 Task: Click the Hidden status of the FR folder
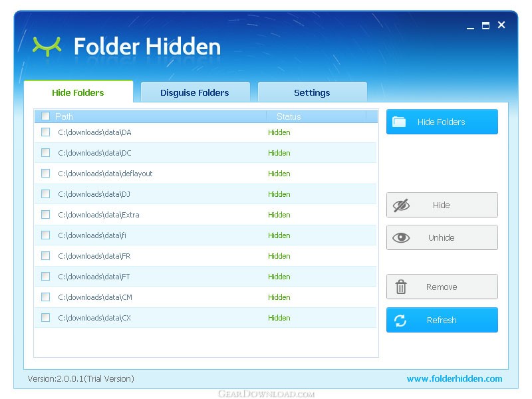[279, 256]
